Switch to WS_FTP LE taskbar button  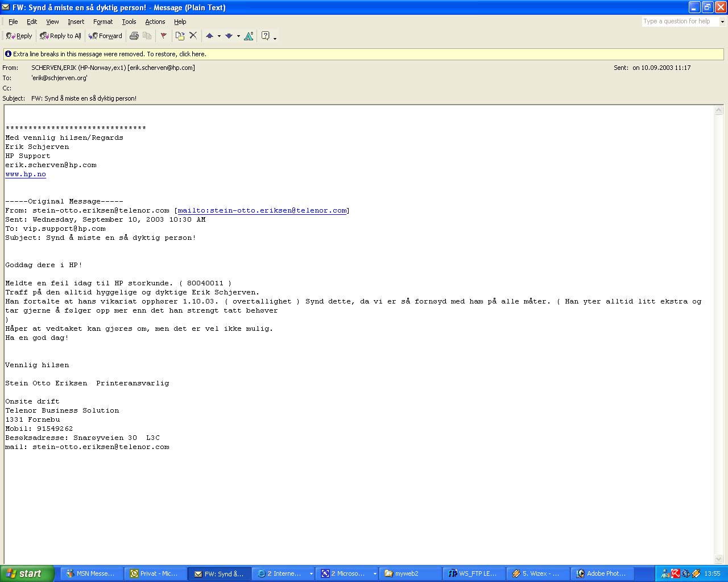474,573
